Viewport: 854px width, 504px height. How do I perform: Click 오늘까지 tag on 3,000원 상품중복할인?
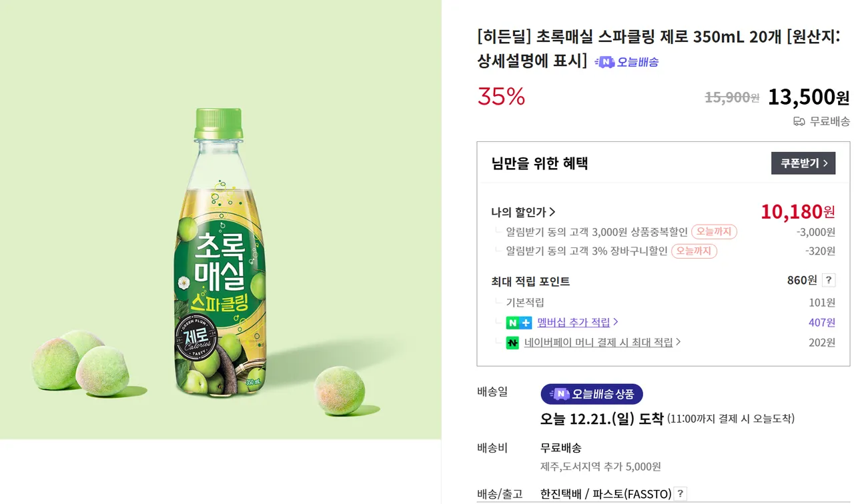click(x=713, y=232)
